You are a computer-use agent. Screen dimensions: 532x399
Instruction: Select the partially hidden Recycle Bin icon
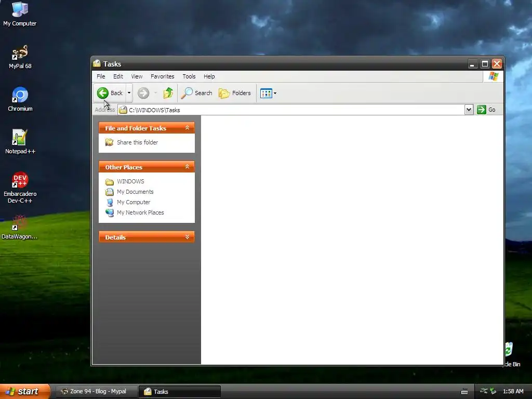[512, 354]
